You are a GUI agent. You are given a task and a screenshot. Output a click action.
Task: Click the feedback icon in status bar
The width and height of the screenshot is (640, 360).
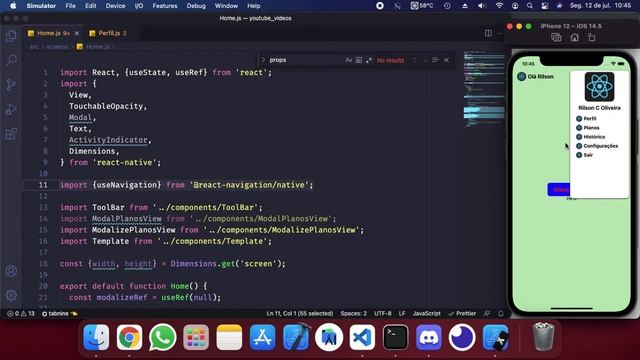pyautogui.click(x=487, y=313)
